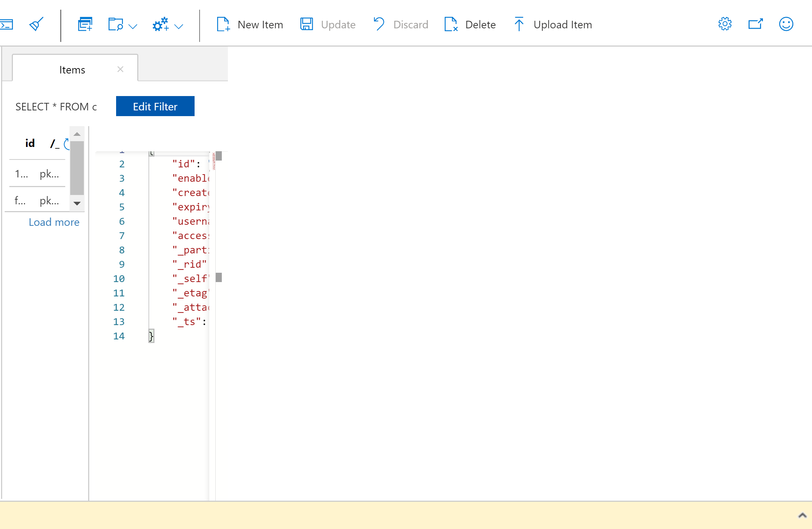Screen dimensions: 812x529
Task: Click the SELECT * FROM c input field
Action: click(57, 106)
